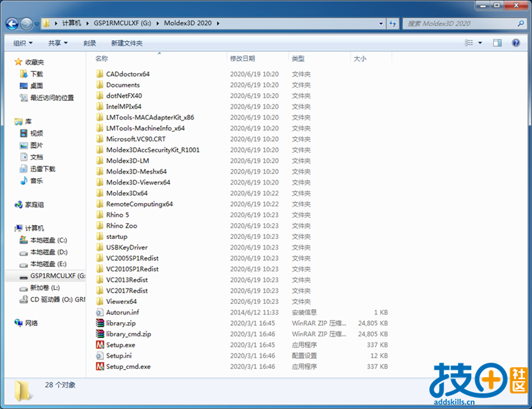The width and height of the screenshot is (532, 409).
Task: Click Moldex3D 2020 in the address bar
Action: click(188, 23)
